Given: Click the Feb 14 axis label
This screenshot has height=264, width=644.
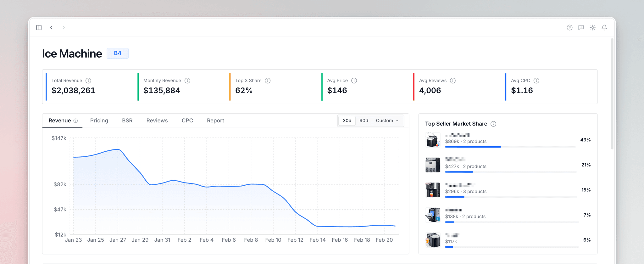Looking at the screenshot, I should click(x=318, y=240).
